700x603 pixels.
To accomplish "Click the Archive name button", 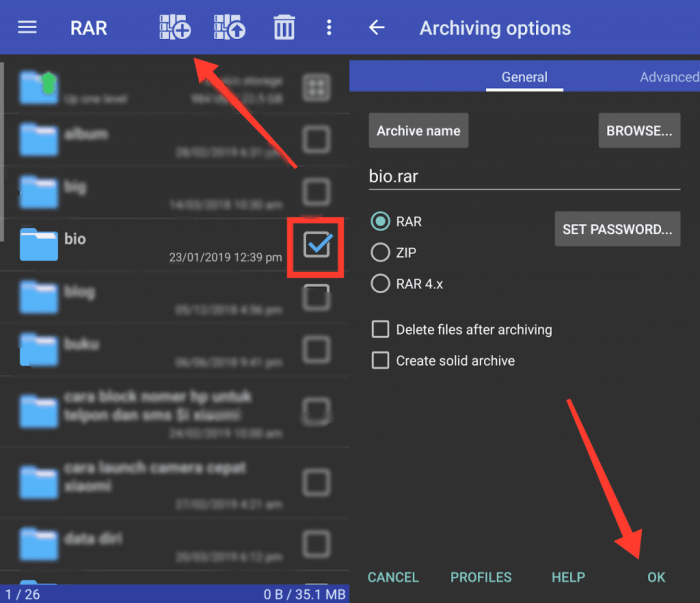I will coord(419,131).
